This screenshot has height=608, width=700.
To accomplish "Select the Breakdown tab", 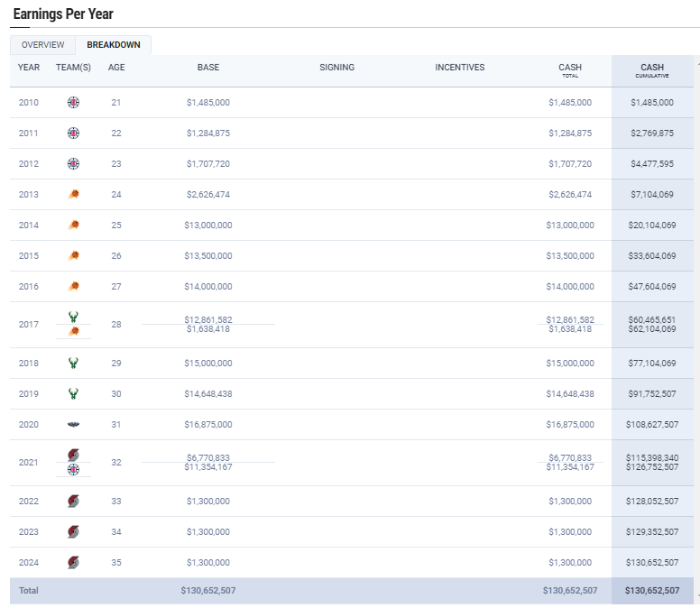I will point(114,45).
